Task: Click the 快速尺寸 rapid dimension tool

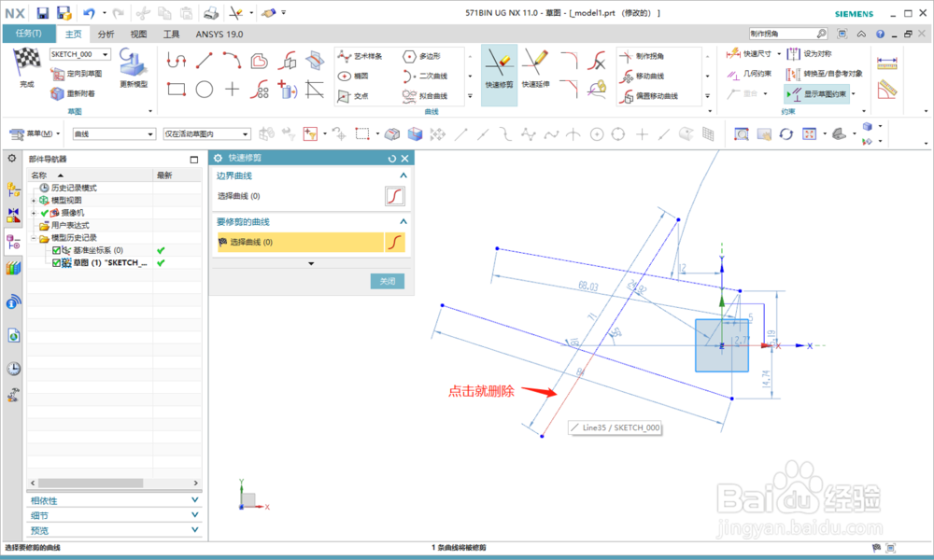Action: coord(749,53)
